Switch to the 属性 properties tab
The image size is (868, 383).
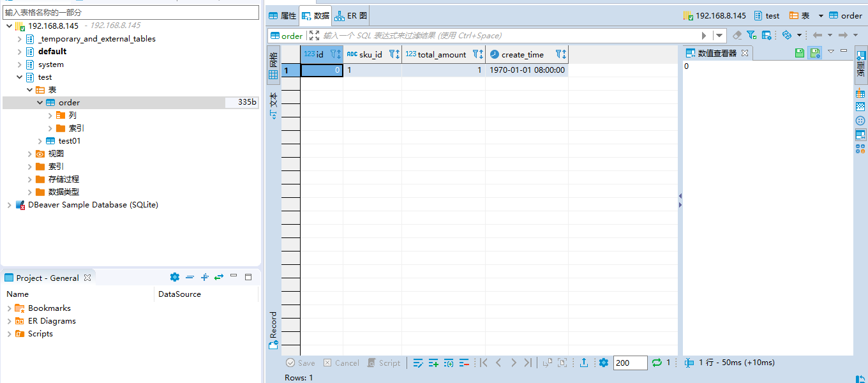pyautogui.click(x=283, y=16)
